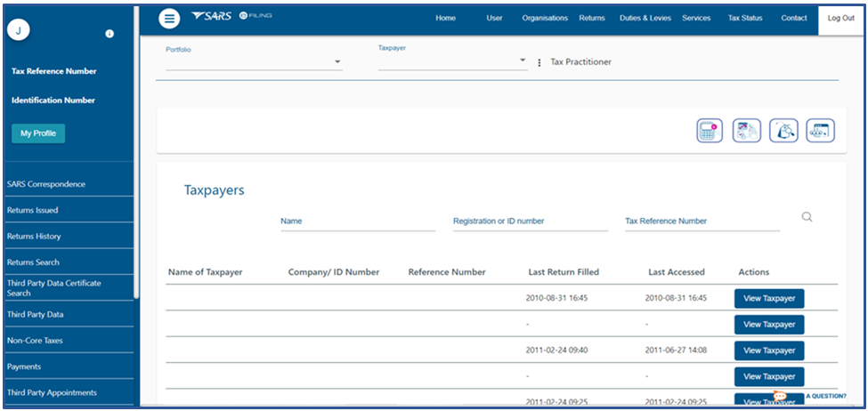
Task: Click the J user avatar
Action: [20, 29]
